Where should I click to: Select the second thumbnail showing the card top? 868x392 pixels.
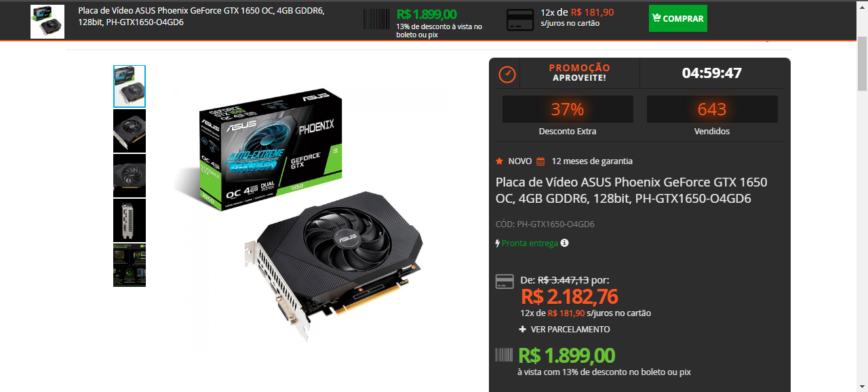(x=130, y=131)
